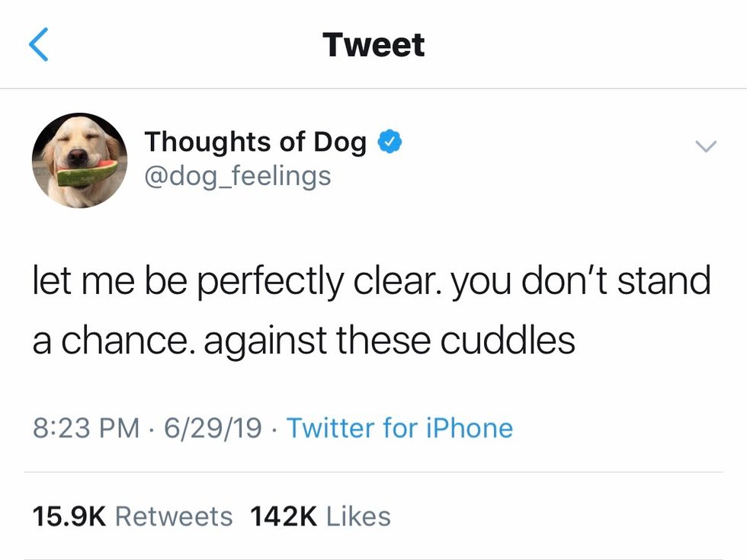Image resolution: width=747 pixels, height=560 pixels.
Task: Tap the Tweet header title
Action: click(x=373, y=44)
